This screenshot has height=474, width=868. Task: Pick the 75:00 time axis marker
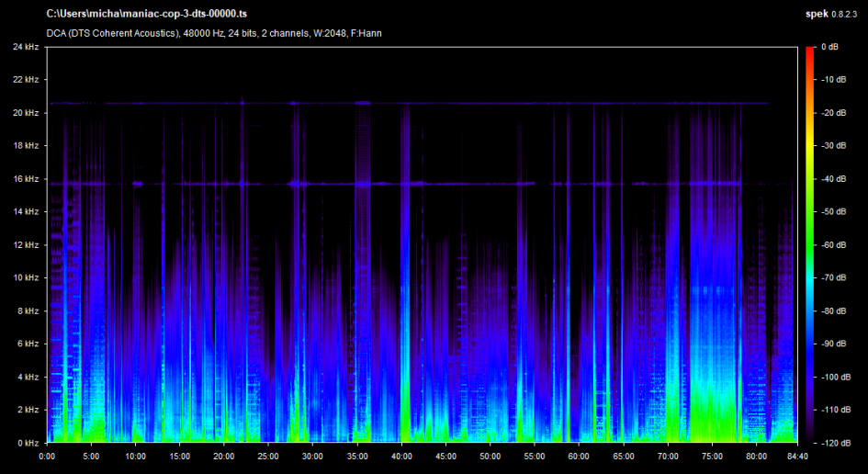click(711, 456)
